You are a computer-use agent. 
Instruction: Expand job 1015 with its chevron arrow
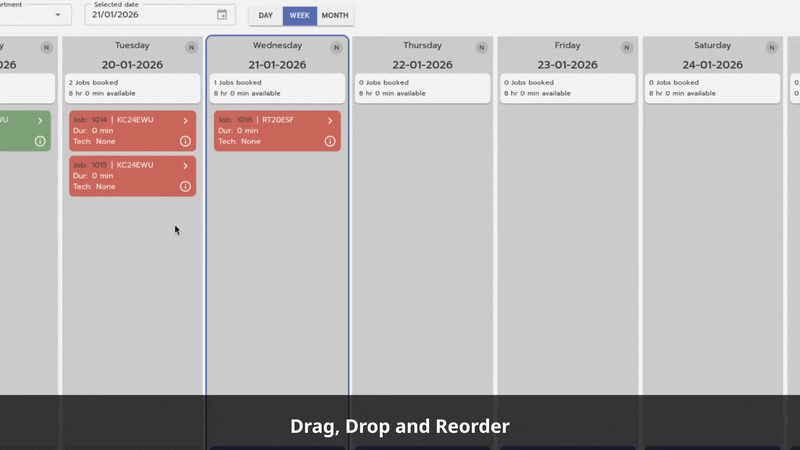(185, 166)
